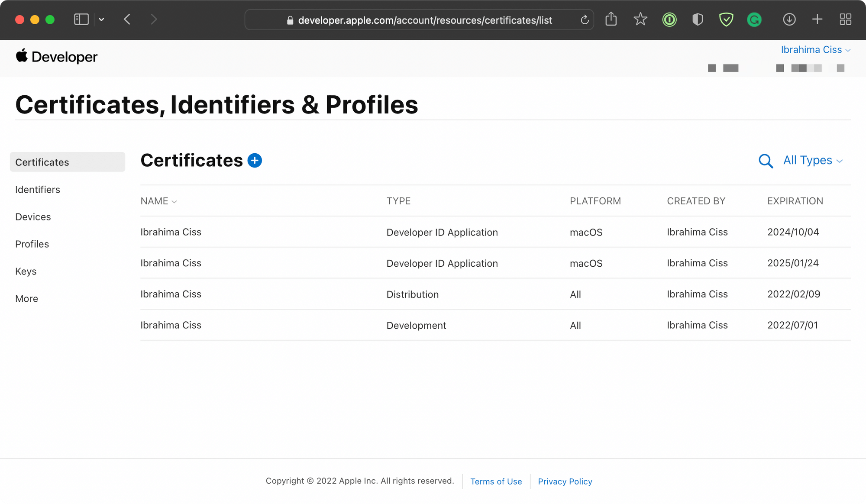This screenshot has width=866, height=504.
Task: Go to the Profiles section in the sidebar
Action: click(x=32, y=244)
